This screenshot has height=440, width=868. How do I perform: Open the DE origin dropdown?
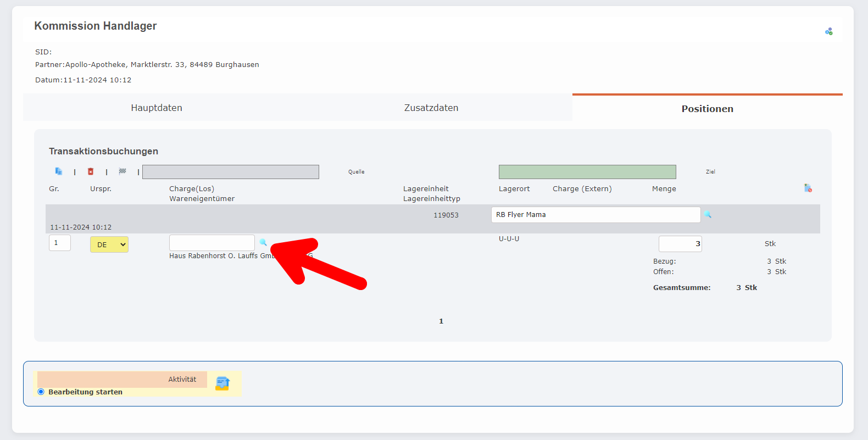(109, 244)
